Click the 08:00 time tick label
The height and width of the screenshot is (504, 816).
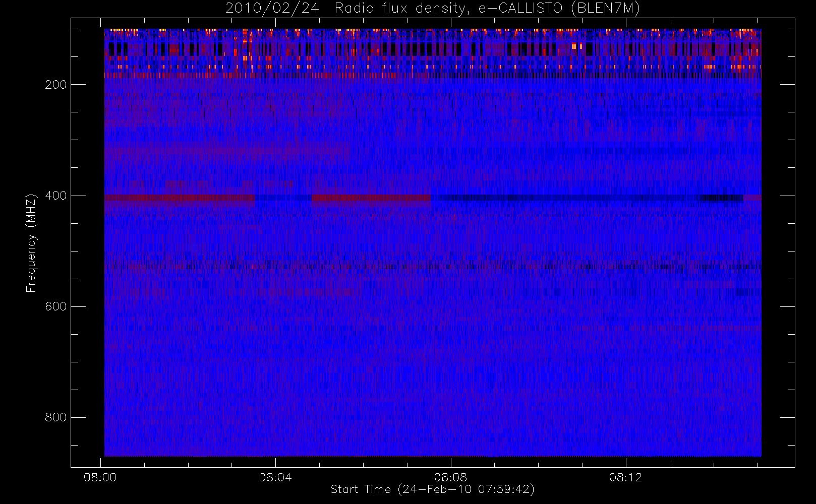100,477
